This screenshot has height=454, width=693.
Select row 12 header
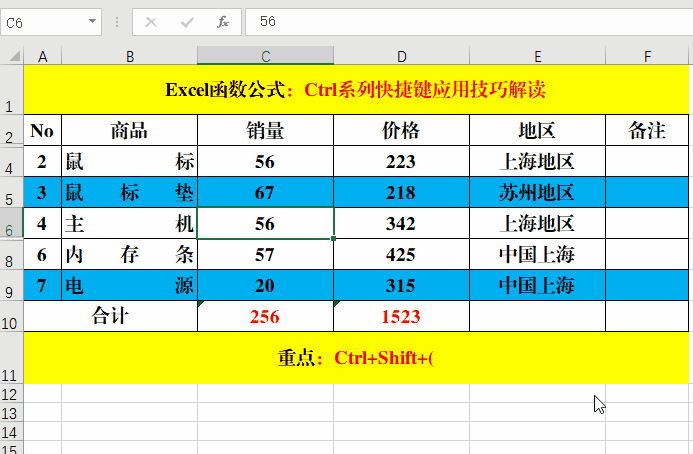(x=11, y=393)
